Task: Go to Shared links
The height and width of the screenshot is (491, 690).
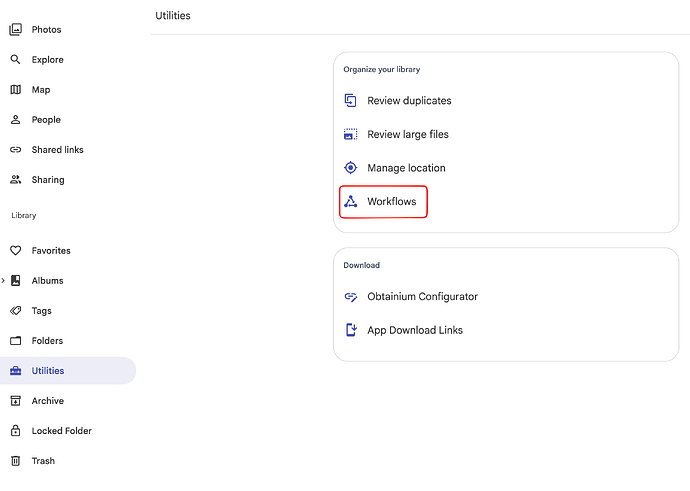Action: (x=58, y=150)
